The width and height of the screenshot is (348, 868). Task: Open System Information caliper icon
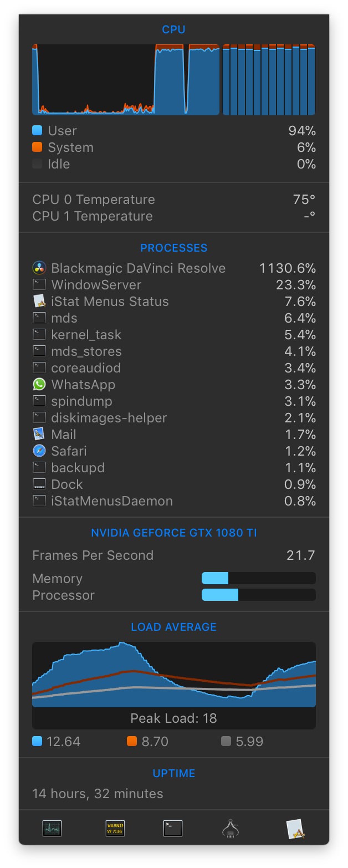[x=231, y=829]
